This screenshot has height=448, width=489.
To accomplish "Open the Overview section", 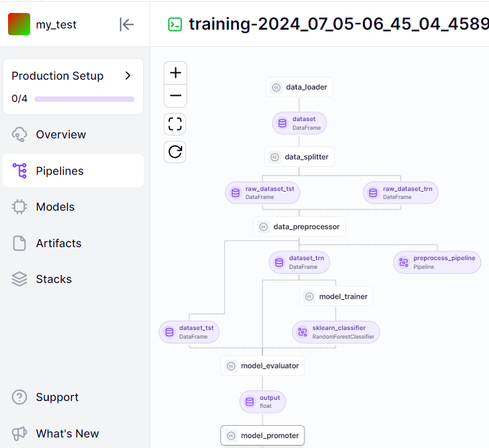I will pos(61,135).
